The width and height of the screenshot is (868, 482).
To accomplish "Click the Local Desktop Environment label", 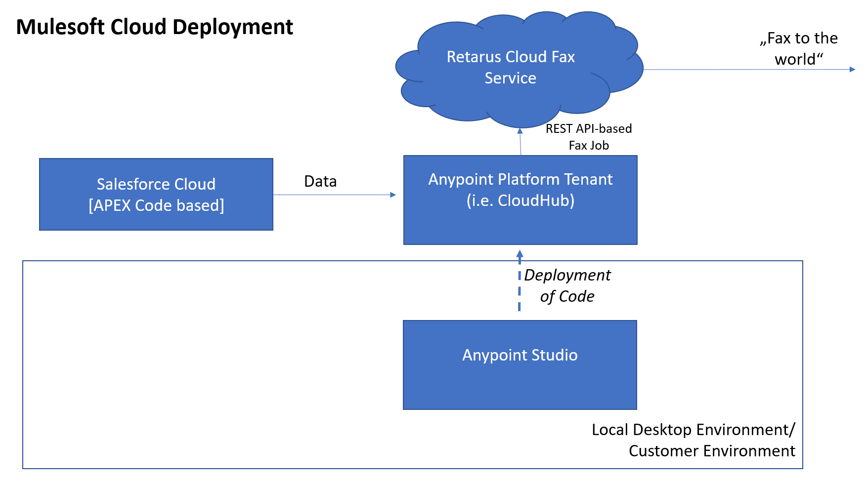I will (693, 430).
